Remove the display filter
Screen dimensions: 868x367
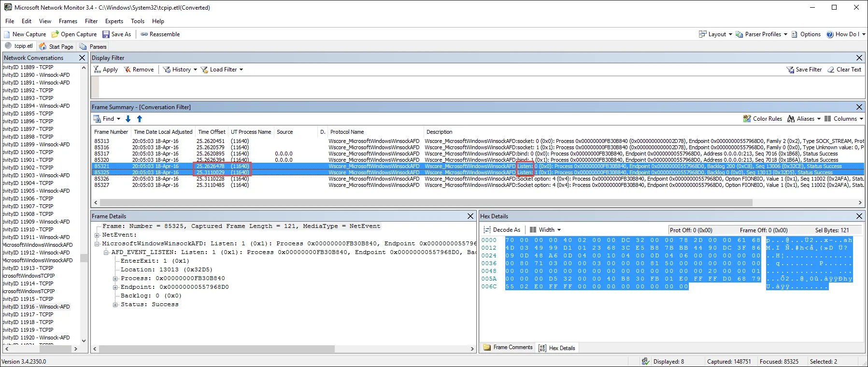click(x=139, y=70)
